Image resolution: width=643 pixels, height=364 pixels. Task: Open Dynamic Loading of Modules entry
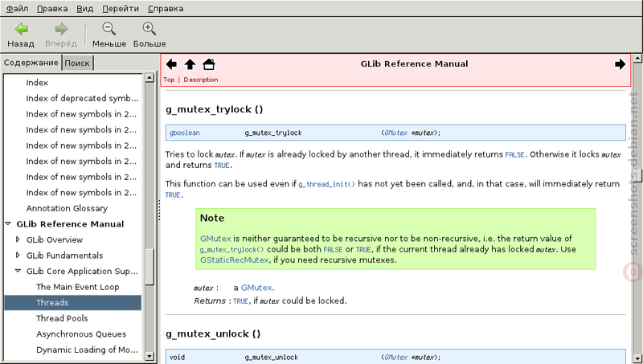pos(87,350)
